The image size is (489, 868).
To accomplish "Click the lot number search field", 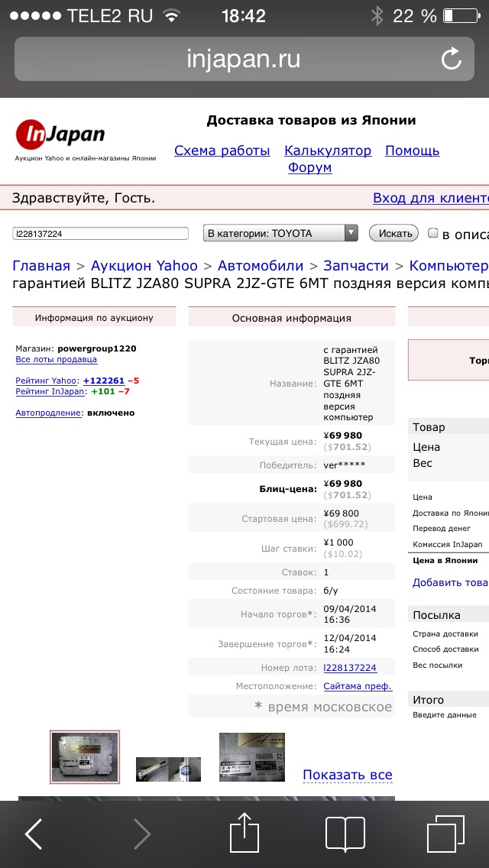I will 100,234.
